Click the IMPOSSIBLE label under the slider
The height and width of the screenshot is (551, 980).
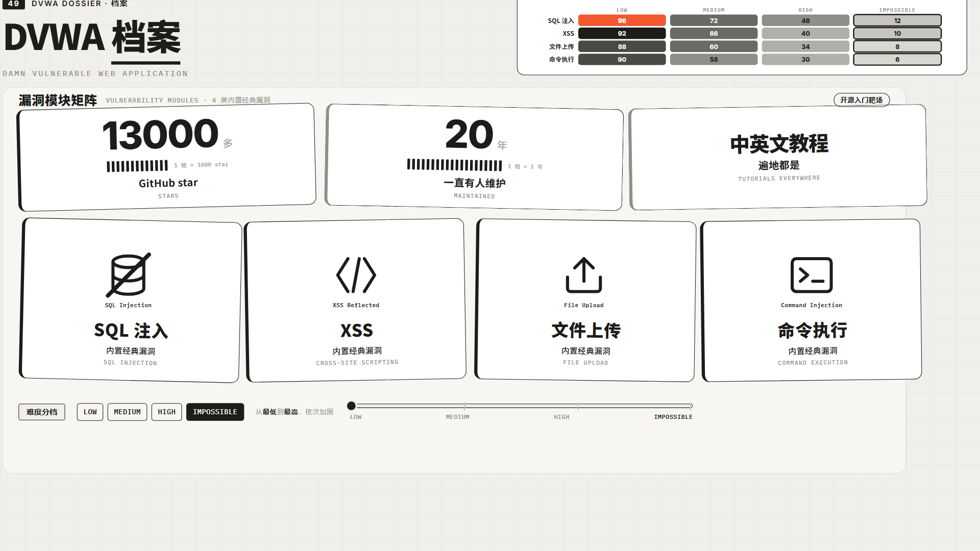point(673,417)
